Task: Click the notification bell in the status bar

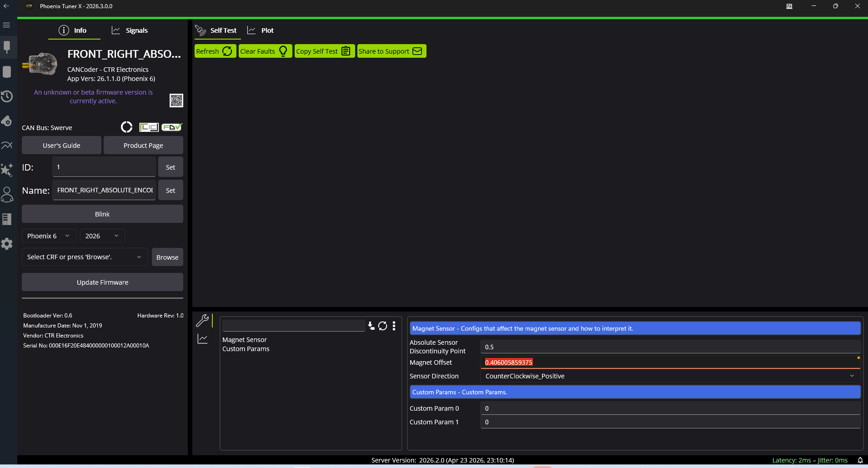Action: pos(860,460)
